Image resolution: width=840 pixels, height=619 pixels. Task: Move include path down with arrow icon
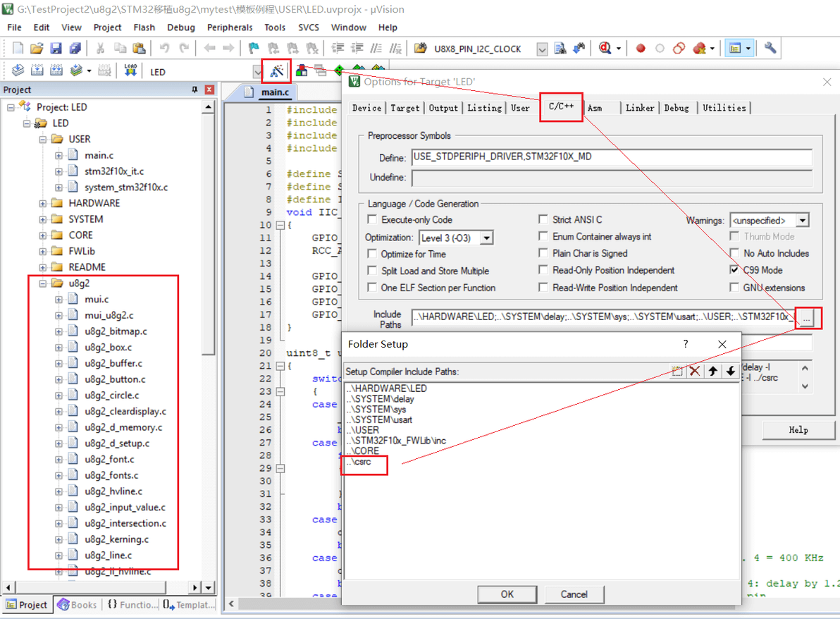(x=730, y=371)
